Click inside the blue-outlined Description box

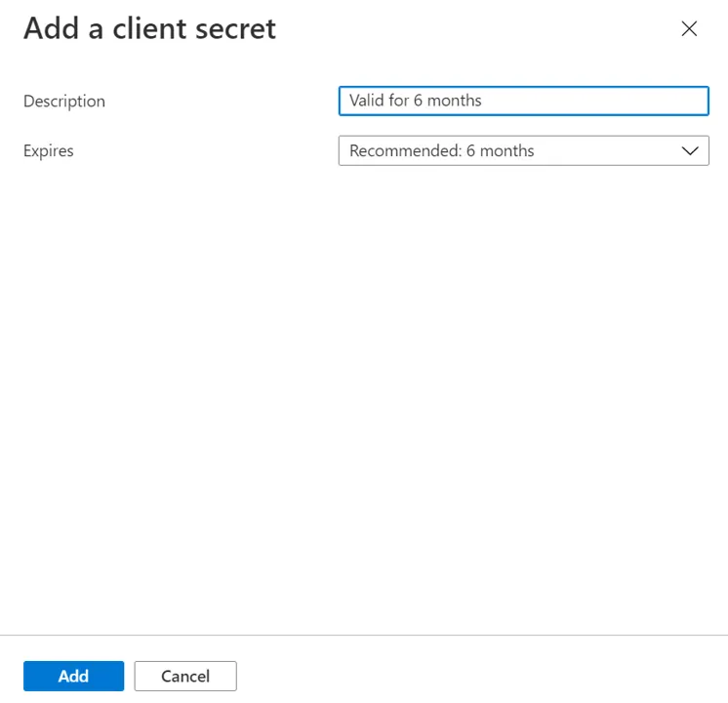(x=524, y=101)
